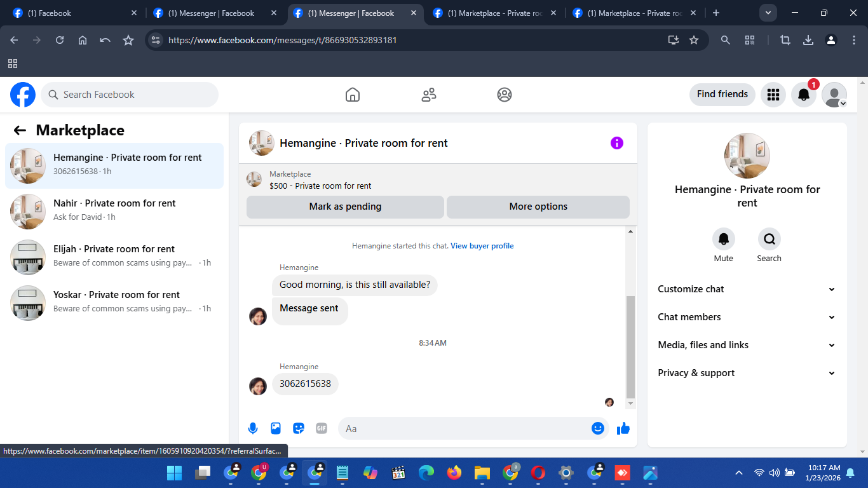Expand the Customize chat section
Image resolution: width=868 pixels, height=488 pixels.
[x=747, y=289]
